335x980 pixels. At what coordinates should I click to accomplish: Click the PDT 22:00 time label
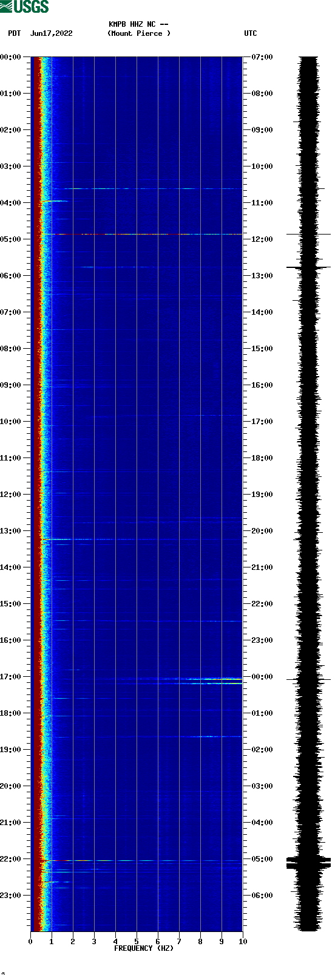(11, 859)
